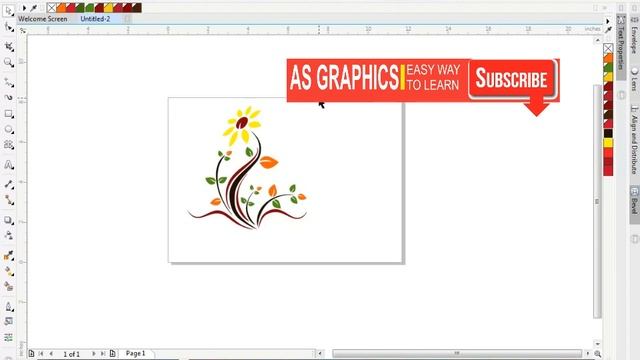Select the Color Eyedropper tool in toolbox
Screen dimensions: 640x360
pos(9,256)
